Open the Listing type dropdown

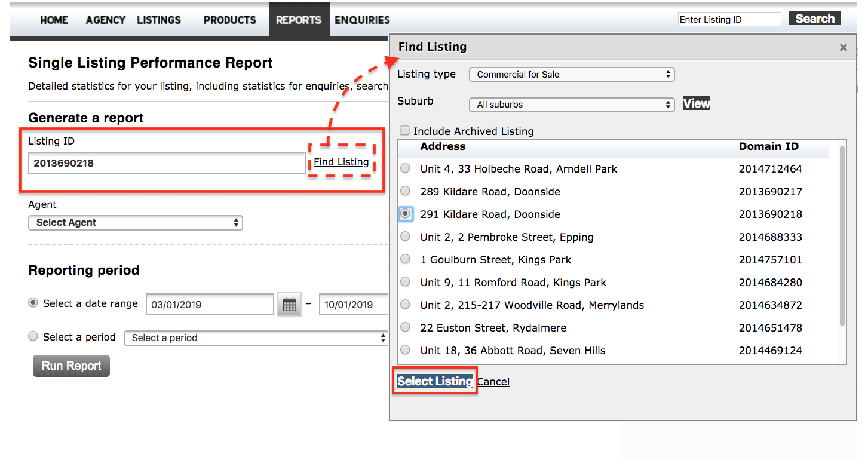[571, 74]
